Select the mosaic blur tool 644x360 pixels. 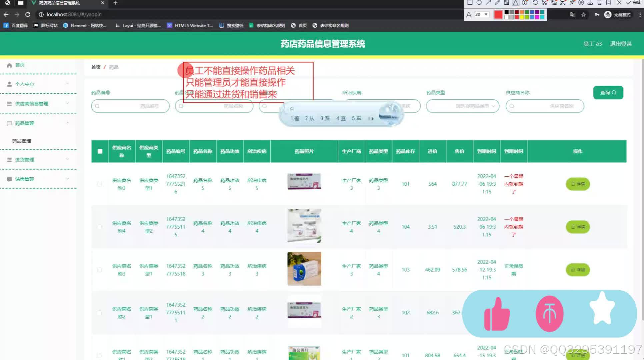pyautogui.click(x=506, y=2)
